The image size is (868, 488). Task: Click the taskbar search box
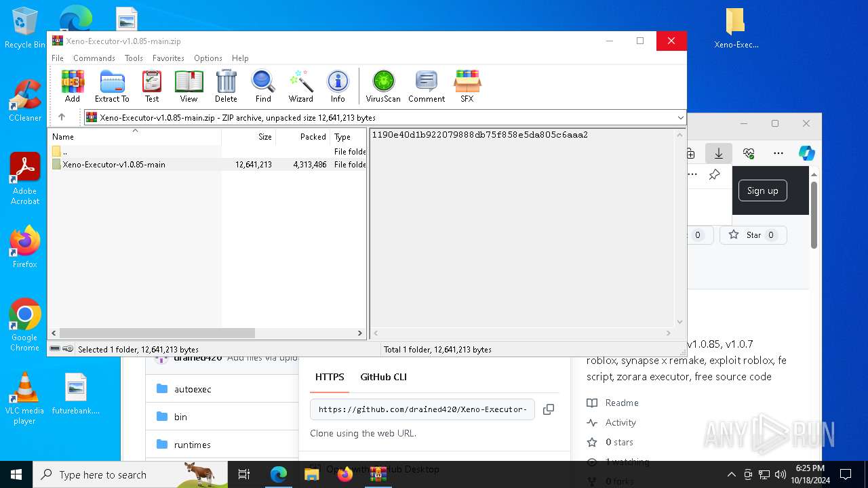(x=130, y=474)
